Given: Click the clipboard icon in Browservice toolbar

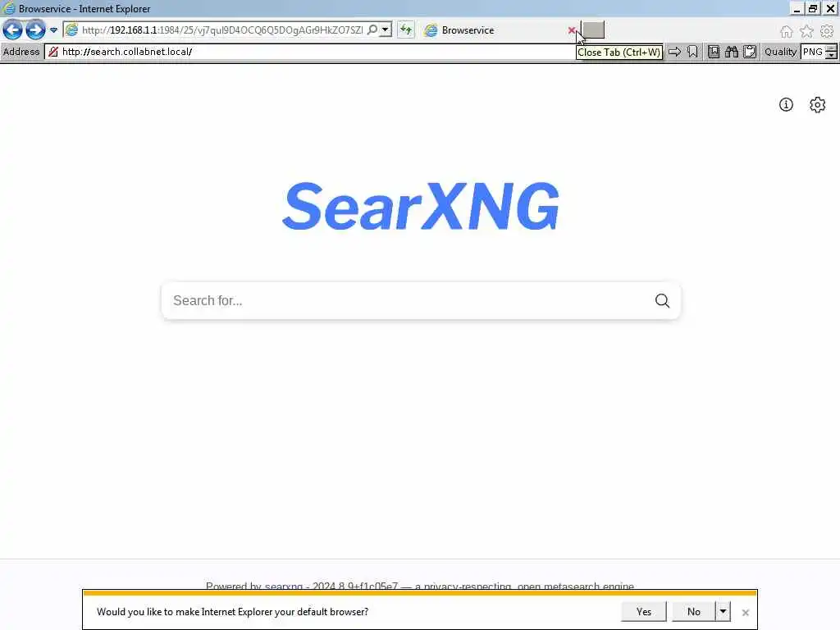Looking at the screenshot, I should point(750,52).
